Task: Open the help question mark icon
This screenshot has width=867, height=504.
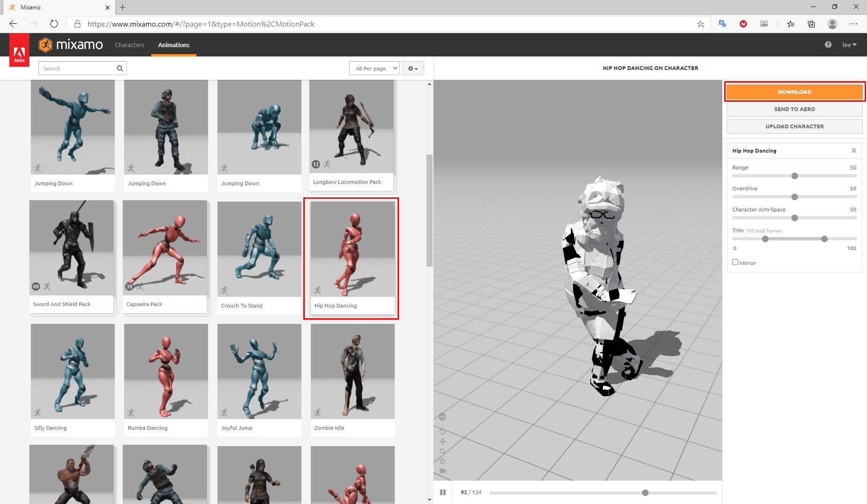Action: [x=828, y=45]
